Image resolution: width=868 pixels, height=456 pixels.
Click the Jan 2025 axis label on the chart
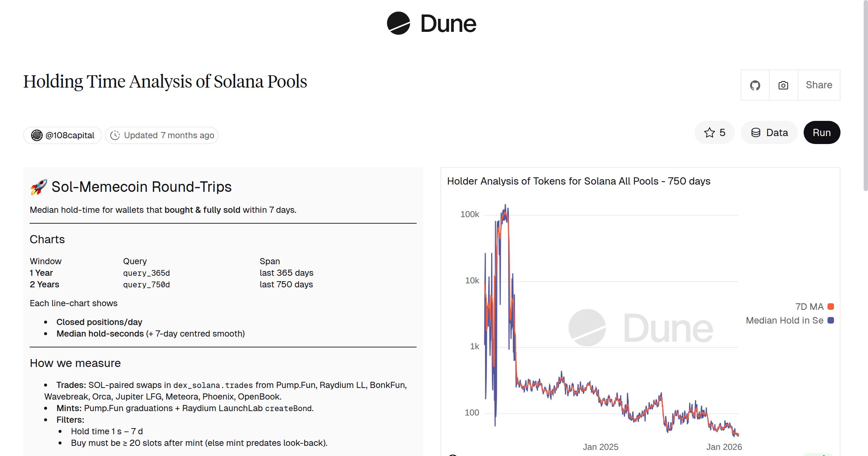pyautogui.click(x=601, y=447)
